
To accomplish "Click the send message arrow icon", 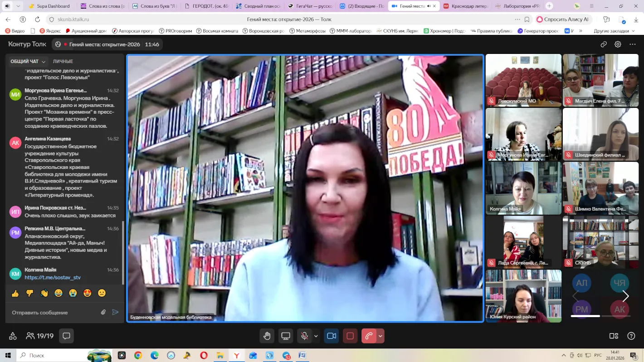I will (115, 312).
